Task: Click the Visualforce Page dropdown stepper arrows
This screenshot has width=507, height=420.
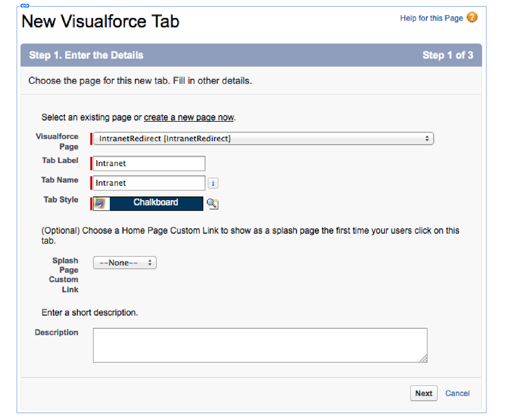Action: coord(427,139)
